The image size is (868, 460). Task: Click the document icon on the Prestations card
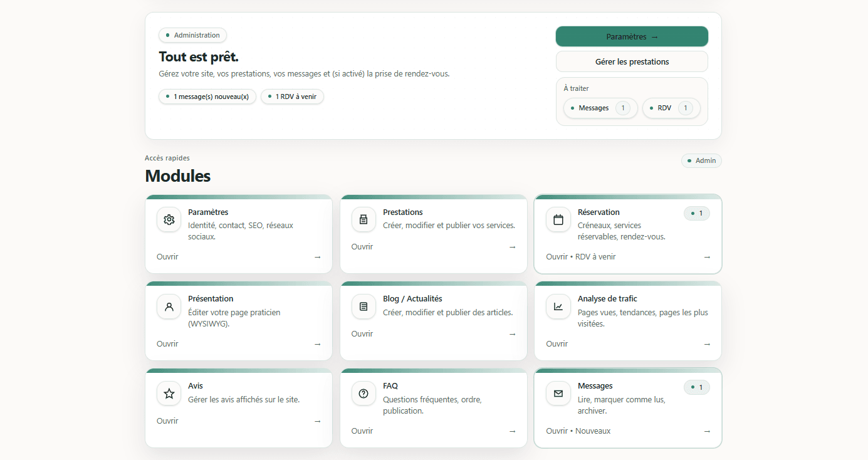pos(363,219)
